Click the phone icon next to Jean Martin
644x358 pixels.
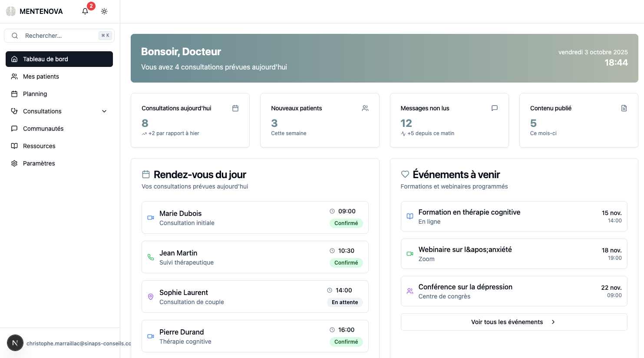click(151, 257)
